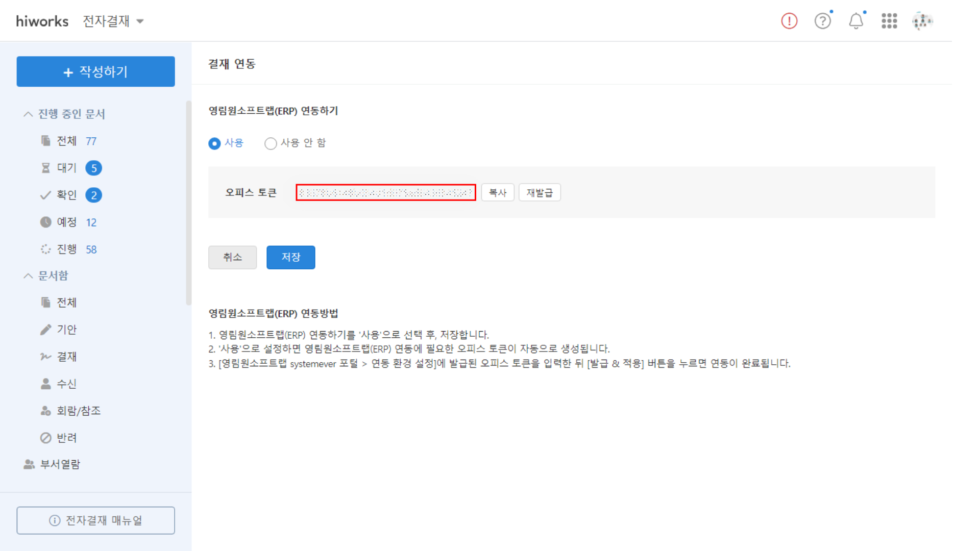Select the 사용 radio button
Viewport: 980px width, 551px height.
[214, 143]
